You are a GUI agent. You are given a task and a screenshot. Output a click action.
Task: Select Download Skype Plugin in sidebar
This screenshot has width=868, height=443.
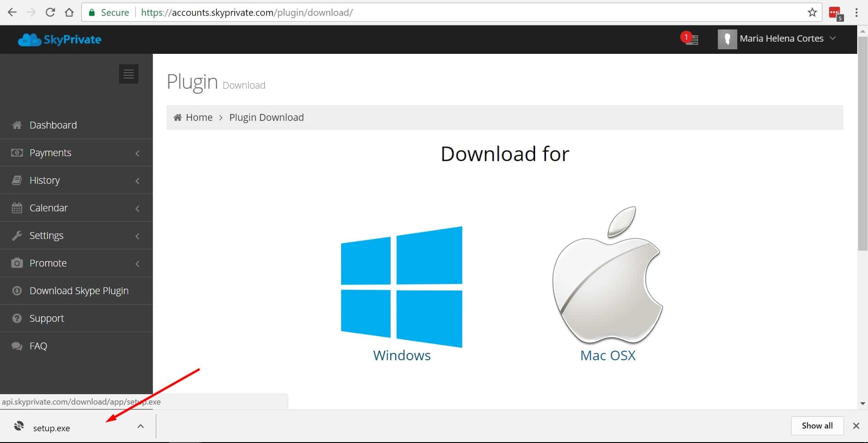[x=79, y=291]
